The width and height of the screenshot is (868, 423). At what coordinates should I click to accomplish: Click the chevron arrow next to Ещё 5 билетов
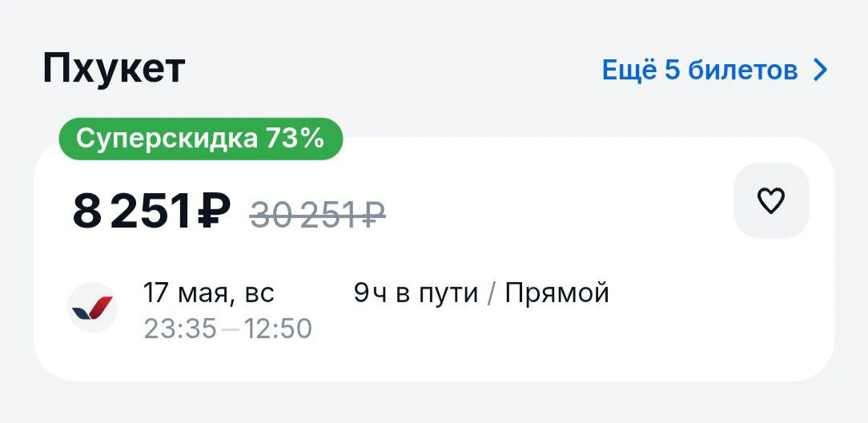click(x=820, y=70)
